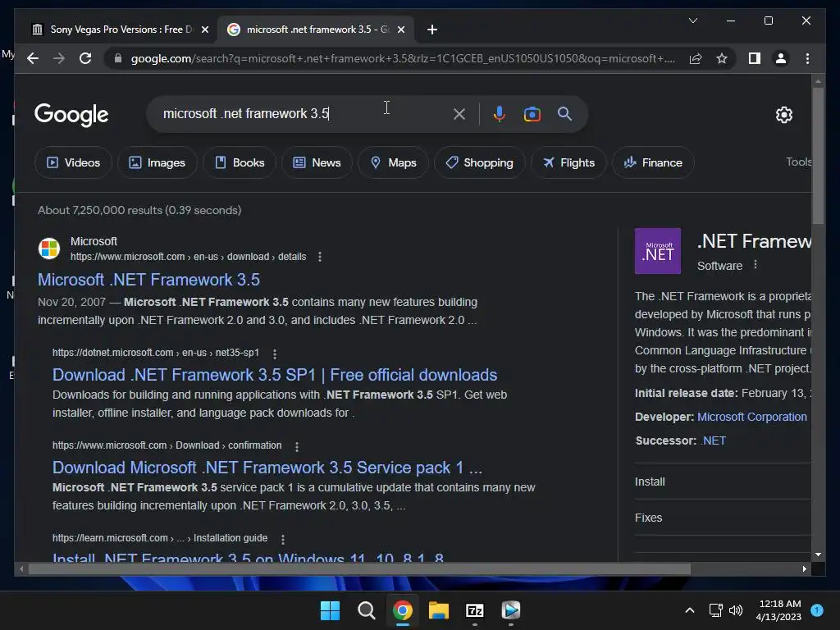The height and width of the screenshot is (630, 840).
Task: Open more options for www.microsoft.com download details result
Action: click(x=320, y=257)
